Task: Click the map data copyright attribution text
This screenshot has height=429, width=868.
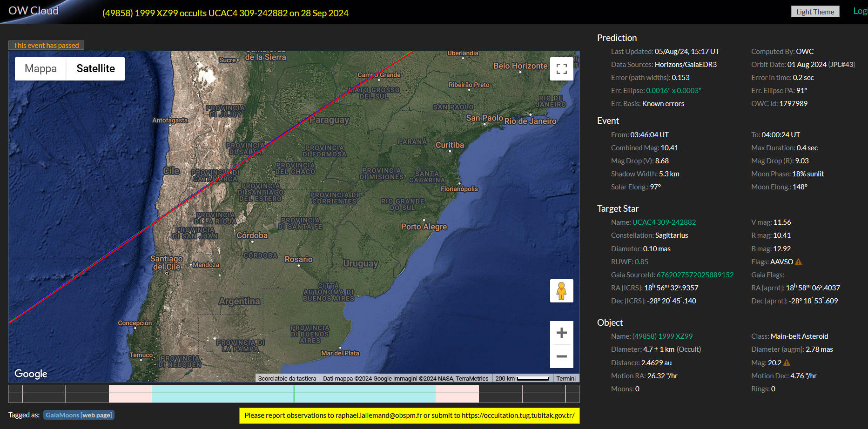Action: click(406, 378)
